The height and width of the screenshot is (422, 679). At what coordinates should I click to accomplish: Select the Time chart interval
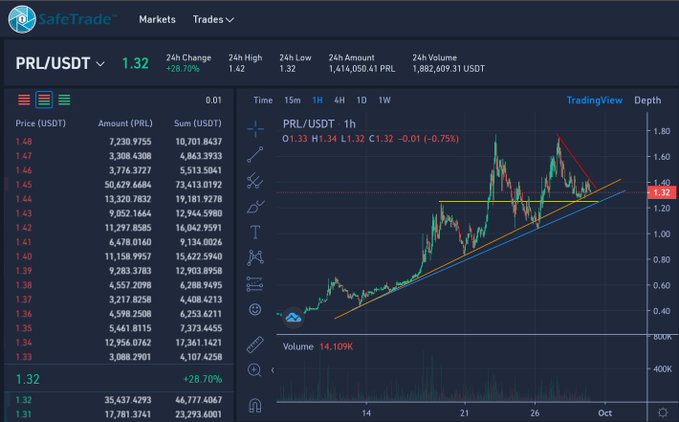click(x=263, y=100)
